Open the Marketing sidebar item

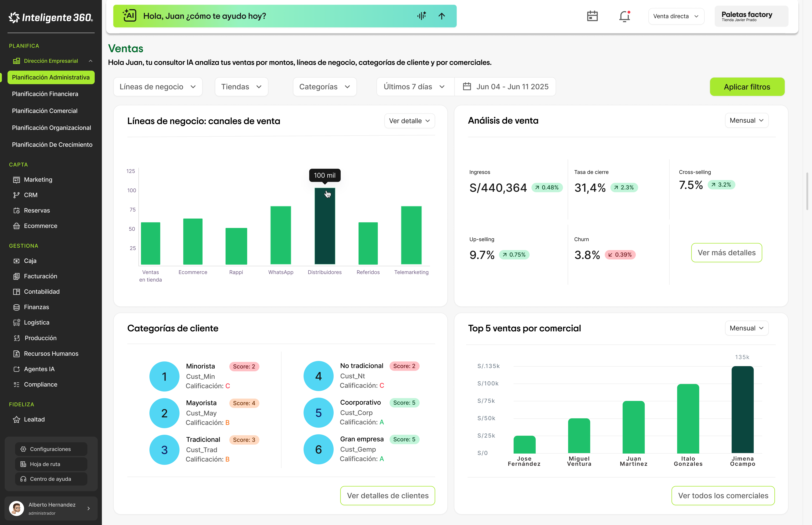38,180
